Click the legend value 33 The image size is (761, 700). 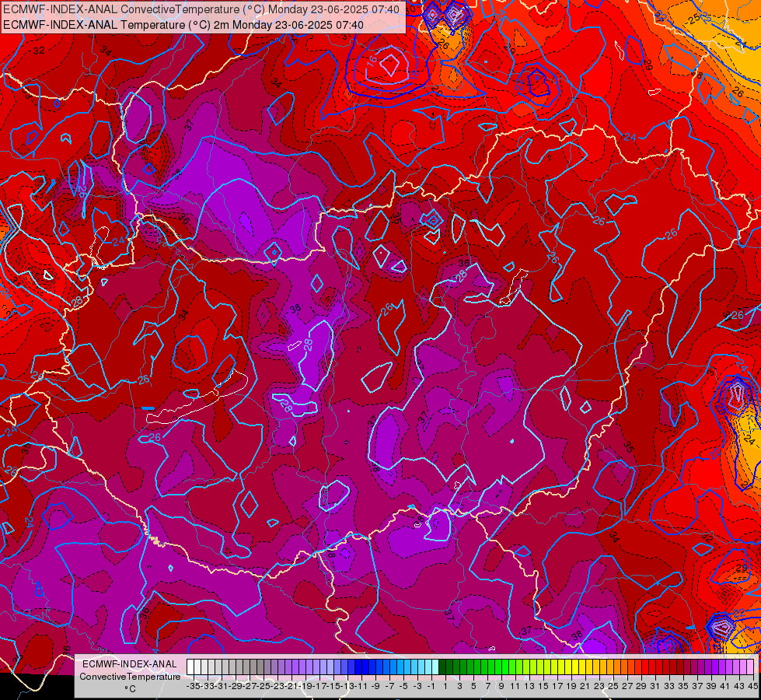[670, 686]
